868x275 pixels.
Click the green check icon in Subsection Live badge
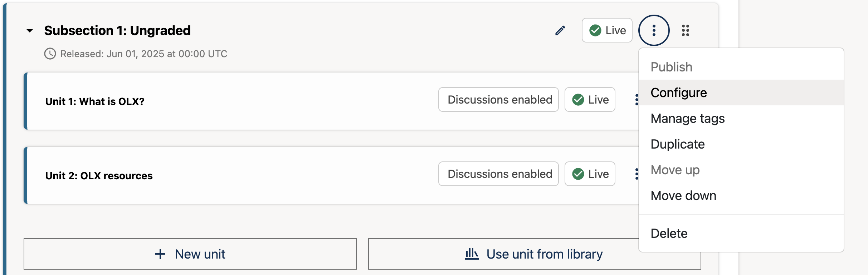point(595,31)
